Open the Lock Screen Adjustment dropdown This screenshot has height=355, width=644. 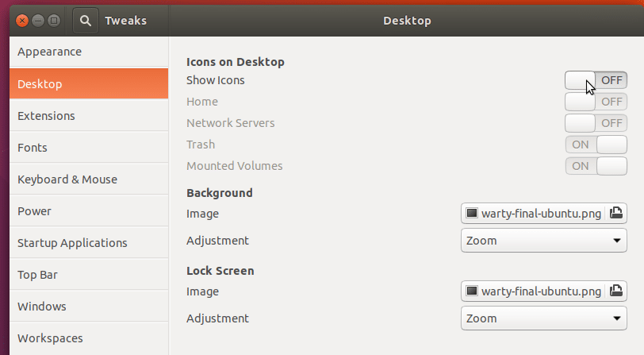[x=544, y=318]
